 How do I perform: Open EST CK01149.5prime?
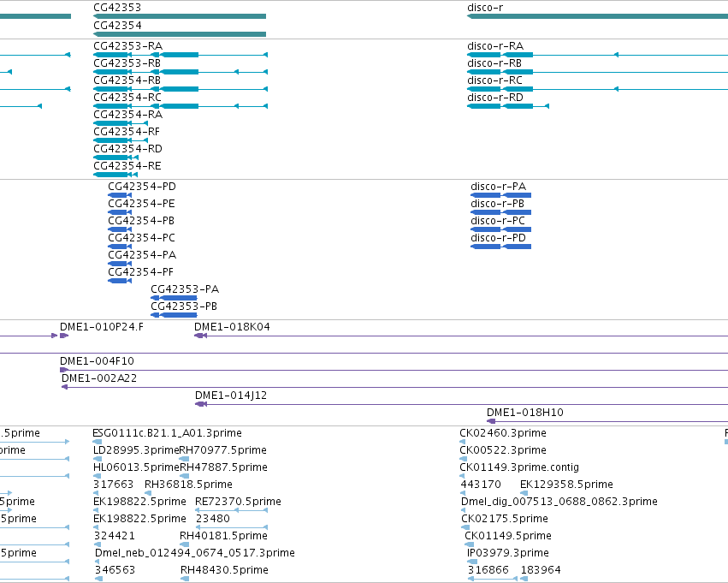pyautogui.click(x=469, y=544)
